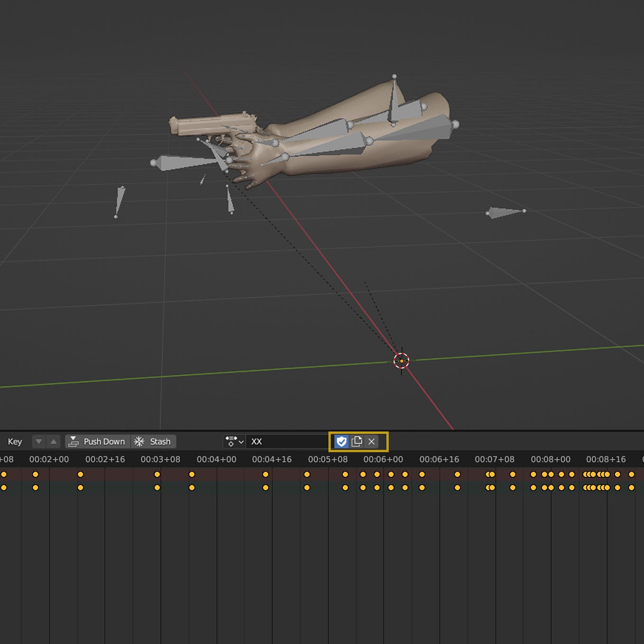
Task: Click the up arrow icon beside the Key menu
Action: [53, 442]
